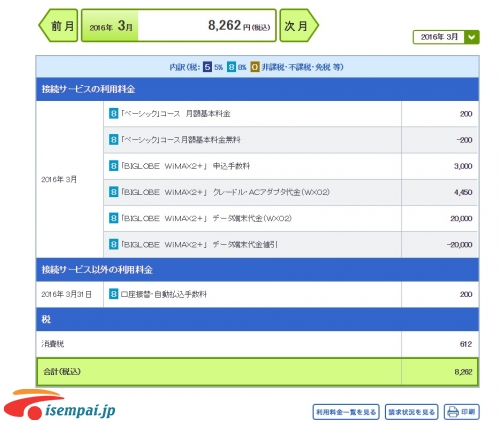Open the 2016年 3月 month dropdown
Screen dimensions: 500x422
tap(446, 37)
